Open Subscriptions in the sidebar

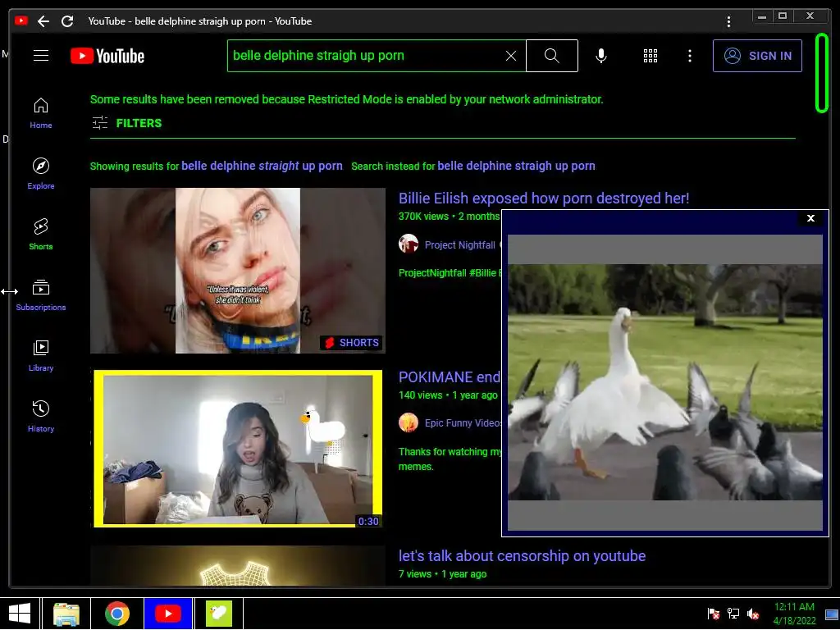[41, 295]
